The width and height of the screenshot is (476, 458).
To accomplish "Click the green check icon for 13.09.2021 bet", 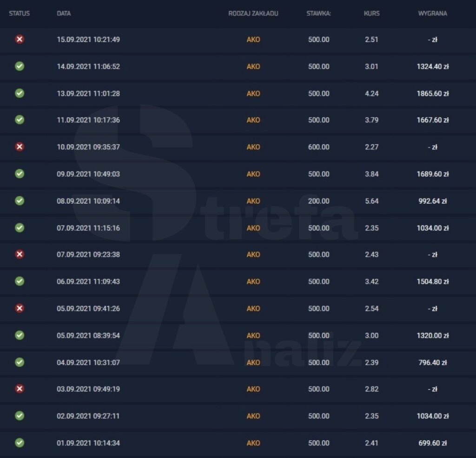I will tap(20, 93).
